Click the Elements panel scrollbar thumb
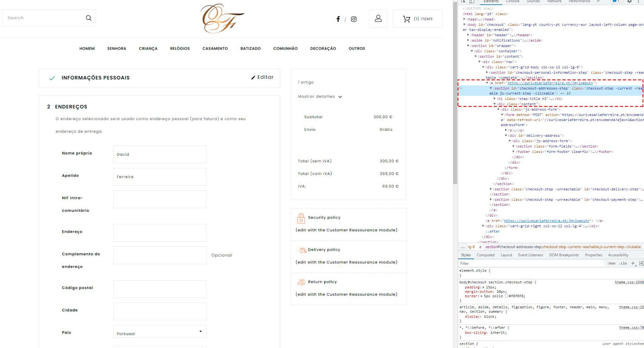The image size is (644, 348). click(455, 93)
